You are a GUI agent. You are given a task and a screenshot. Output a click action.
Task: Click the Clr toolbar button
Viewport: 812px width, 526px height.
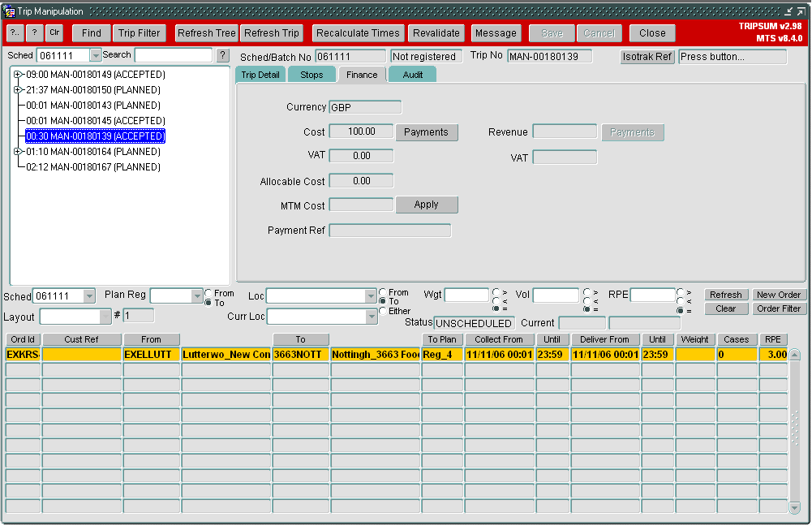point(54,33)
